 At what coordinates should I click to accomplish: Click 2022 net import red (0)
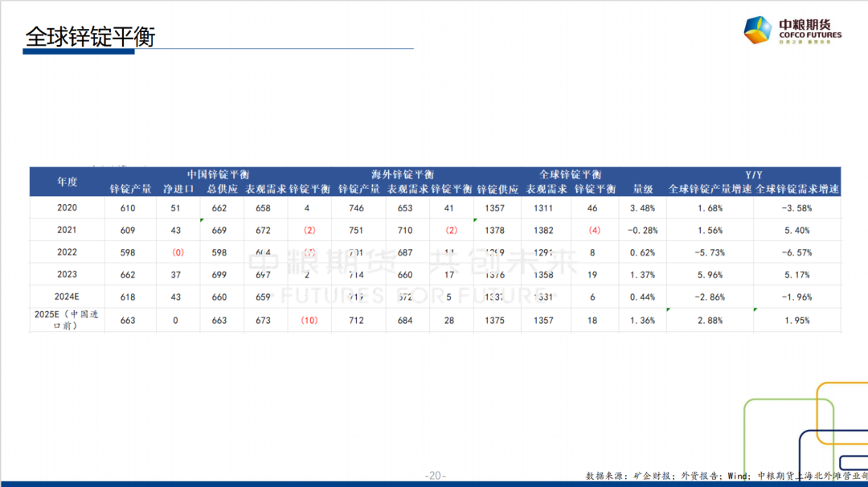point(178,252)
